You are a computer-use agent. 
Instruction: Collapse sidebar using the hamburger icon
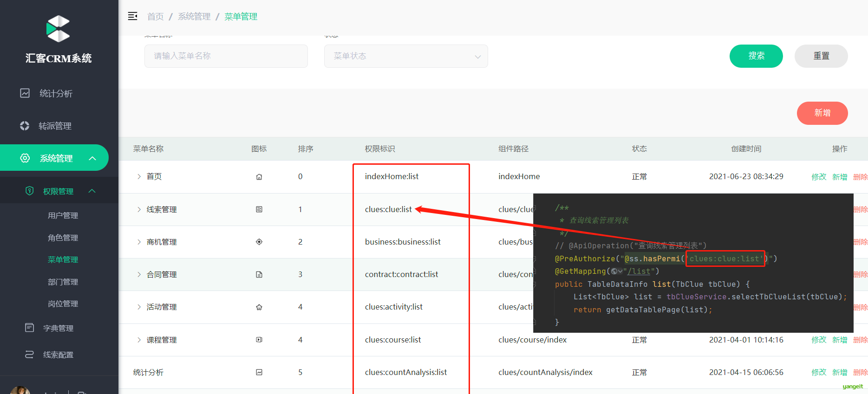(132, 16)
